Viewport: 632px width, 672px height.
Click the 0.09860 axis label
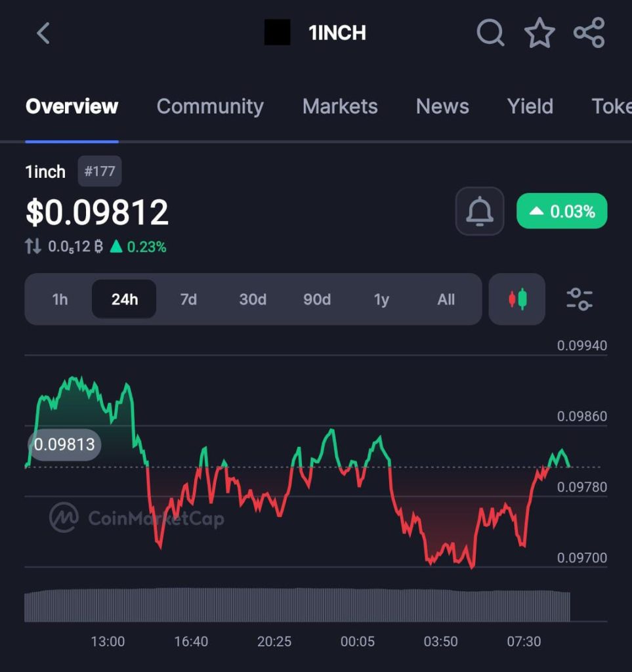point(582,416)
